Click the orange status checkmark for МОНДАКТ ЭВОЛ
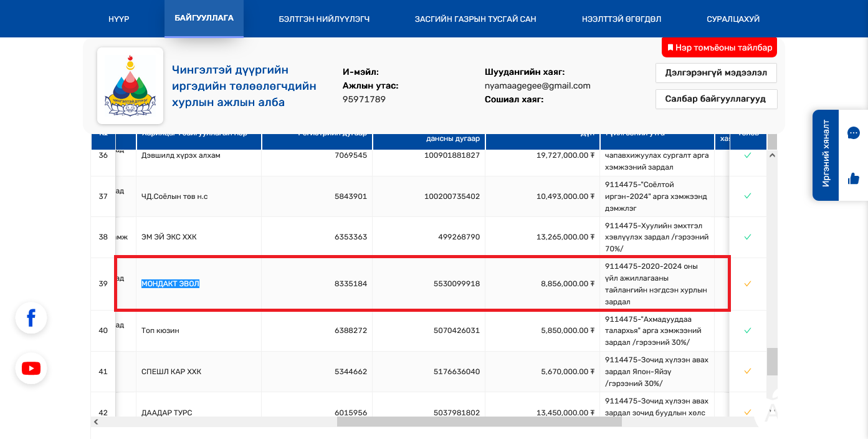 pos(748,284)
